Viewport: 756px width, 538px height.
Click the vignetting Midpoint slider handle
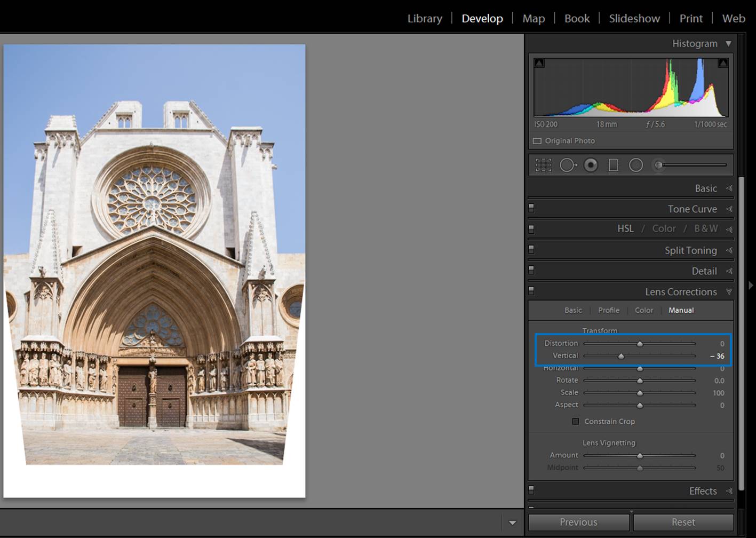(x=640, y=468)
